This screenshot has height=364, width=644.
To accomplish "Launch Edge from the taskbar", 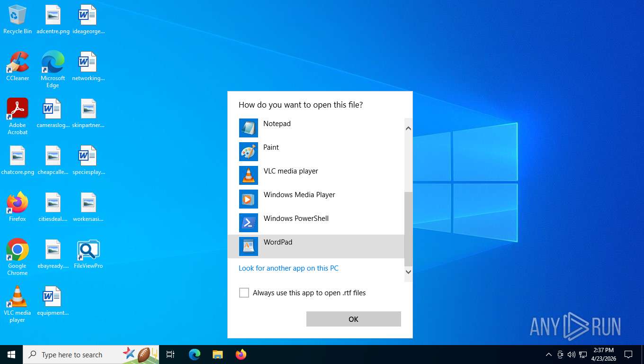I will point(195,355).
